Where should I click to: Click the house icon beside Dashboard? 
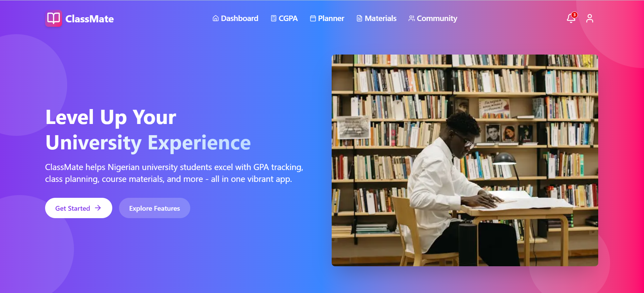[215, 18]
